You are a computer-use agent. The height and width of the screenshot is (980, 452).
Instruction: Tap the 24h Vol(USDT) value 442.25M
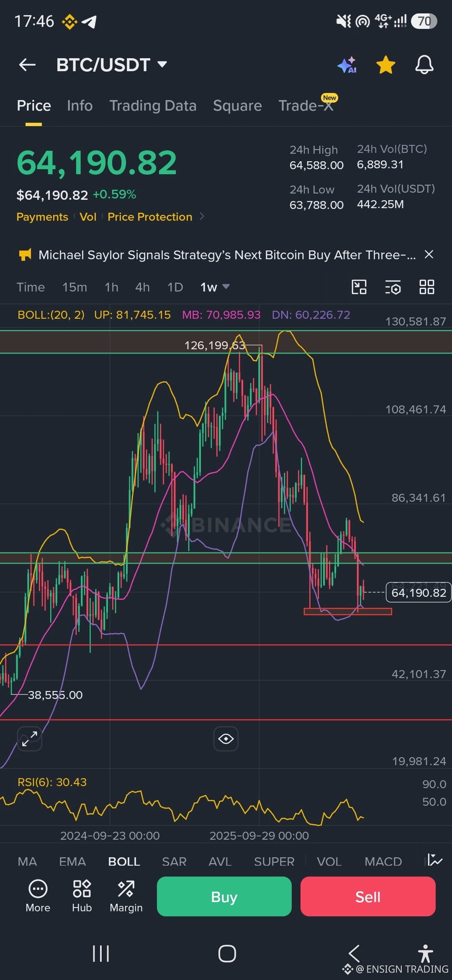380,204
